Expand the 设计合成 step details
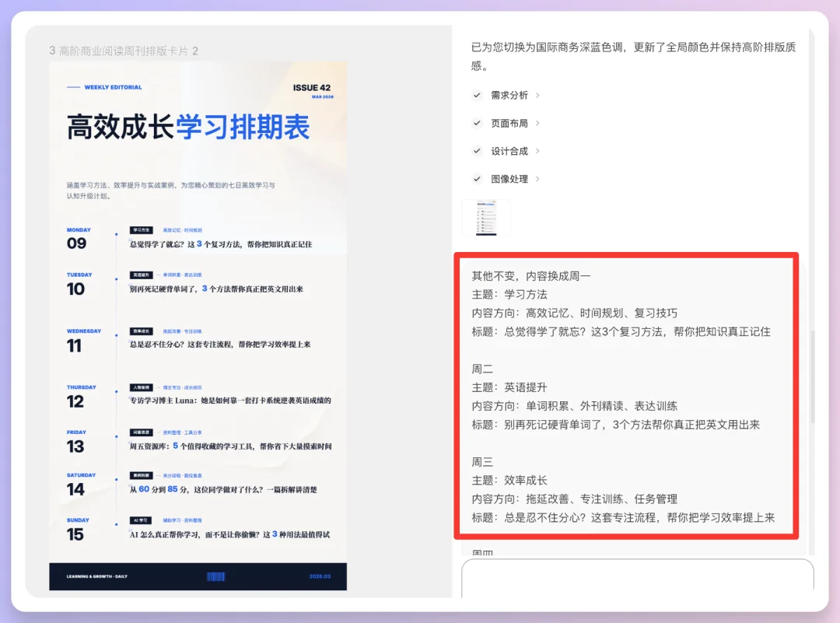Screen dimensions: 840x623 coord(537,151)
